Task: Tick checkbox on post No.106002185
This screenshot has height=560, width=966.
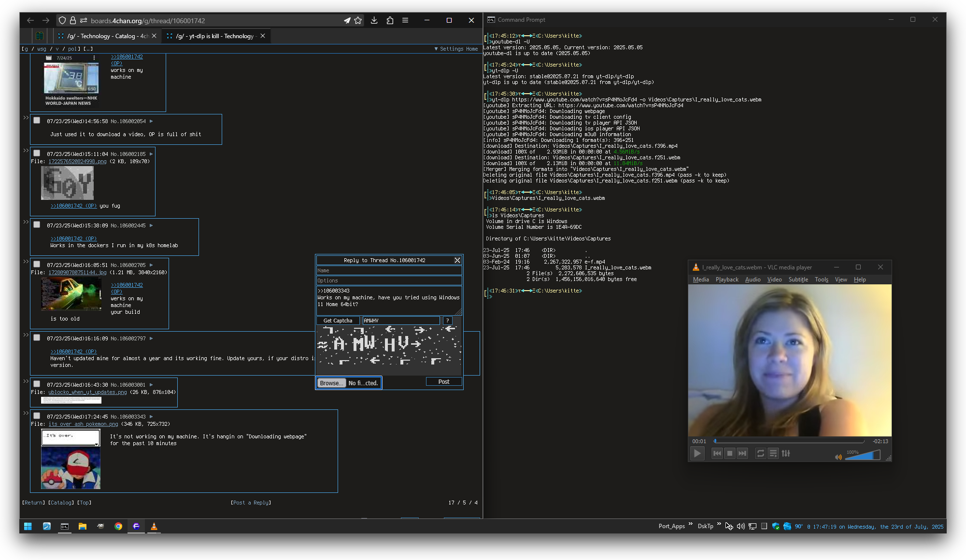Action: (x=37, y=154)
